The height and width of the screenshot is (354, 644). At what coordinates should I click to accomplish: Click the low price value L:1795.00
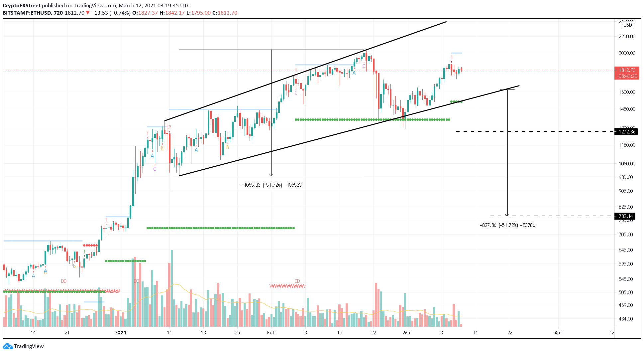tap(198, 13)
